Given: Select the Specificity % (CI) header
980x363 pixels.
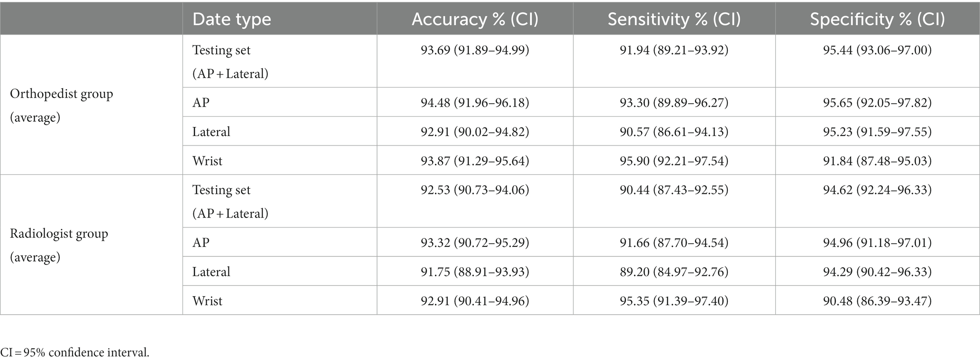Looking at the screenshot, I should 877,19.
